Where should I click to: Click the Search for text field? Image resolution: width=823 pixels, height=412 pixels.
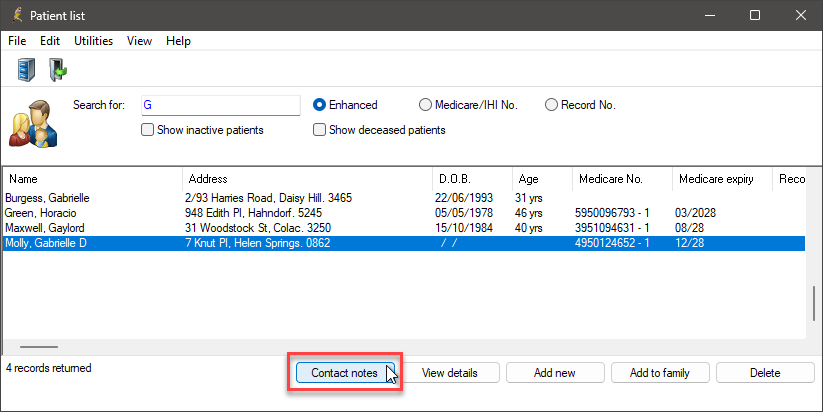pyautogui.click(x=220, y=105)
